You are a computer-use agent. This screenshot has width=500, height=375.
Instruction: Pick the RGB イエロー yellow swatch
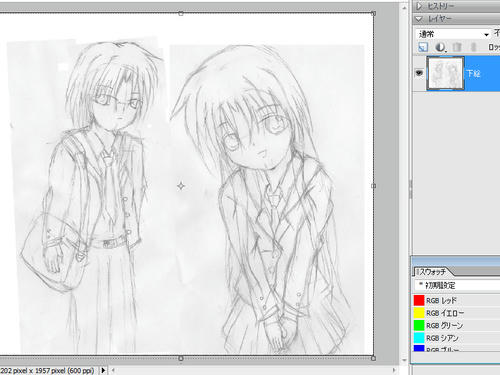coord(419,313)
